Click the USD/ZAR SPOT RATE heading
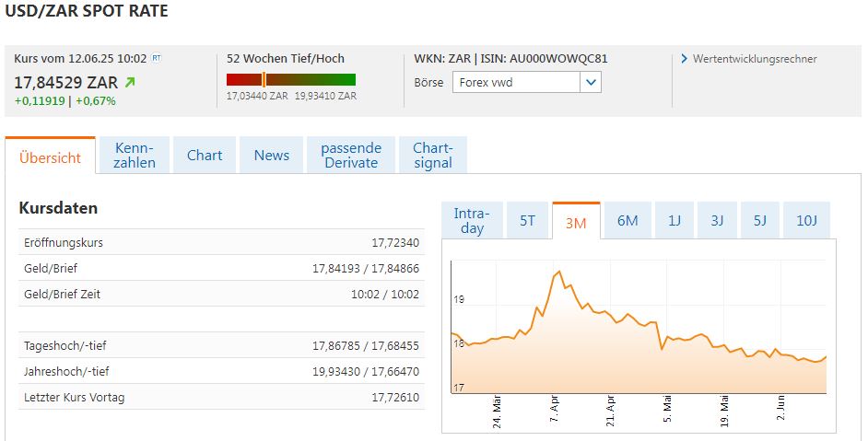The width and height of the screenshot is (868, 441). [x=87, y=10]
